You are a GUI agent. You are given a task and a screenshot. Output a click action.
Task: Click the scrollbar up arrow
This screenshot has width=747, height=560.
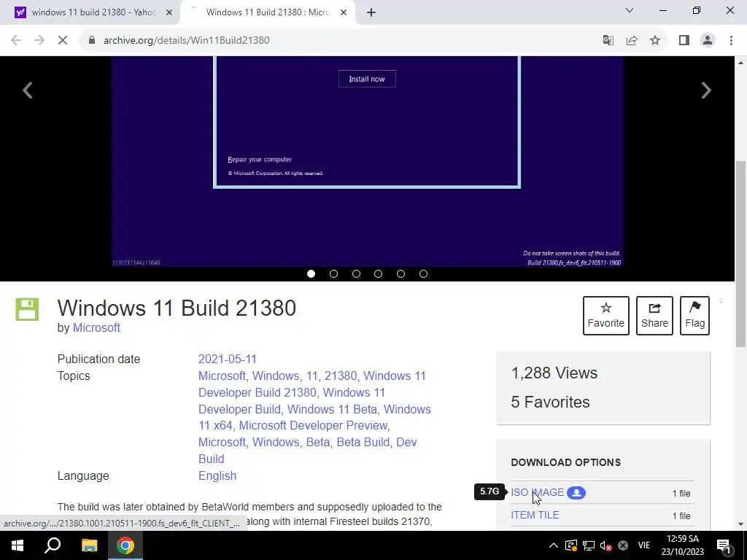740,63
